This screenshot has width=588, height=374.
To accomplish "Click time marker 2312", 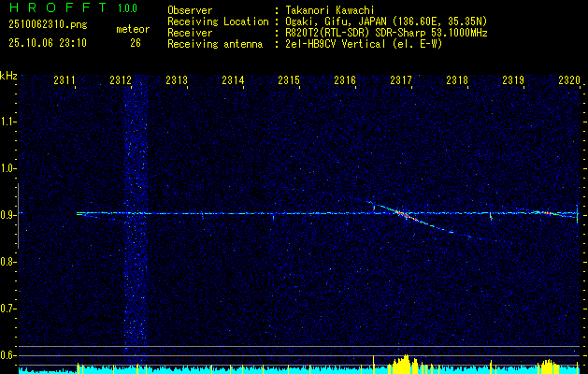I will [121, 79].
